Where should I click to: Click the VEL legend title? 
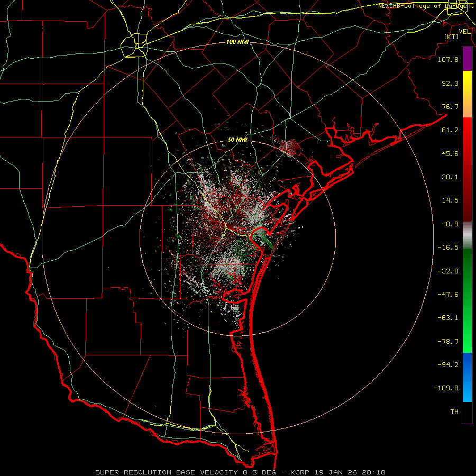pyautogui.click(x=465, y=32)
